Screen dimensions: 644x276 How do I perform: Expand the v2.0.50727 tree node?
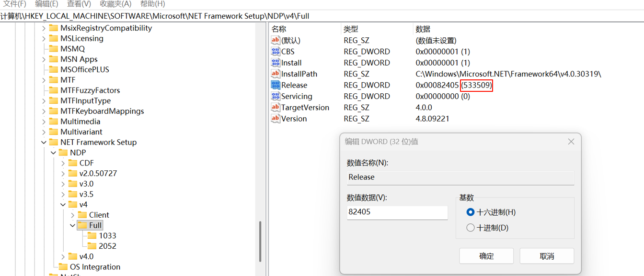point(63,174)
